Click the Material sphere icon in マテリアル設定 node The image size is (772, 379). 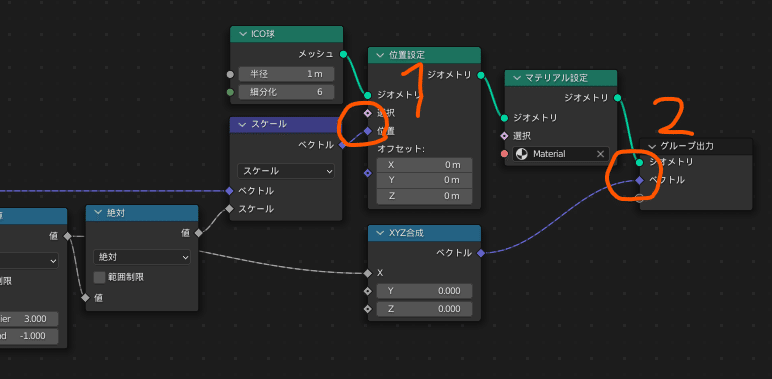point(521,154)
